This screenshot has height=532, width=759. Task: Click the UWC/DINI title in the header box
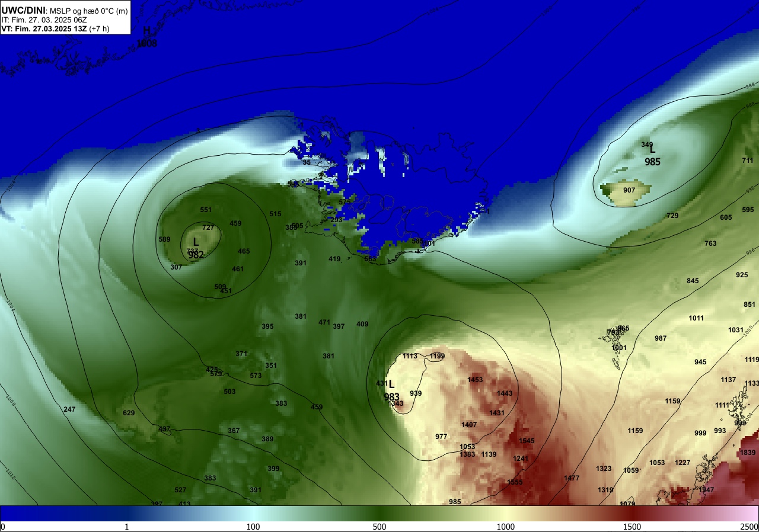click(23, 9)
